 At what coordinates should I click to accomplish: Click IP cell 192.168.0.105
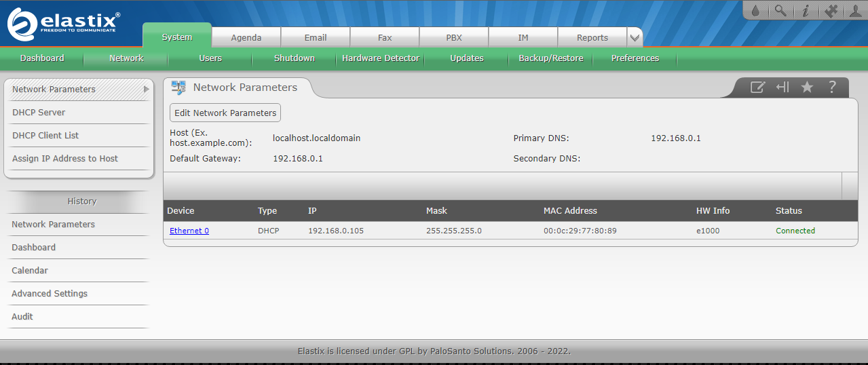coord(336,231)
